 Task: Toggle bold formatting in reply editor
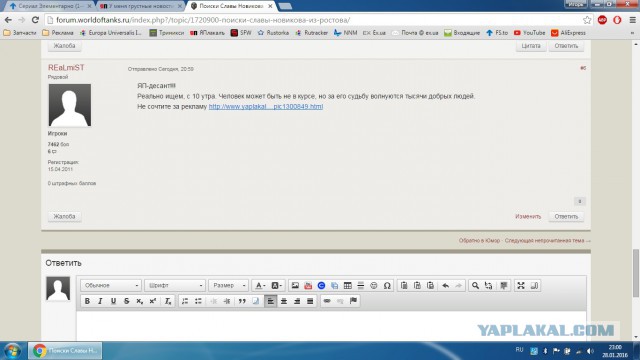pyautogui.click(x=87, y=301)
